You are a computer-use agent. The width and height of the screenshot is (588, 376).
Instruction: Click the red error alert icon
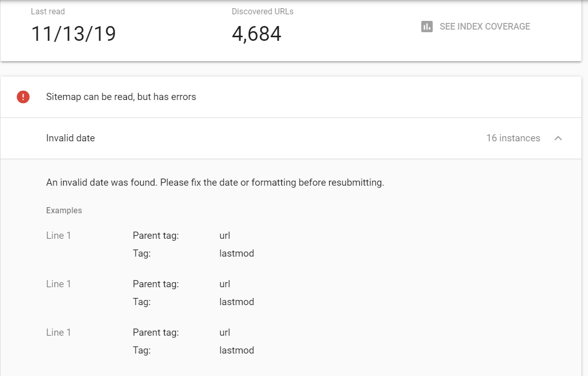click(x=23, y=97)
